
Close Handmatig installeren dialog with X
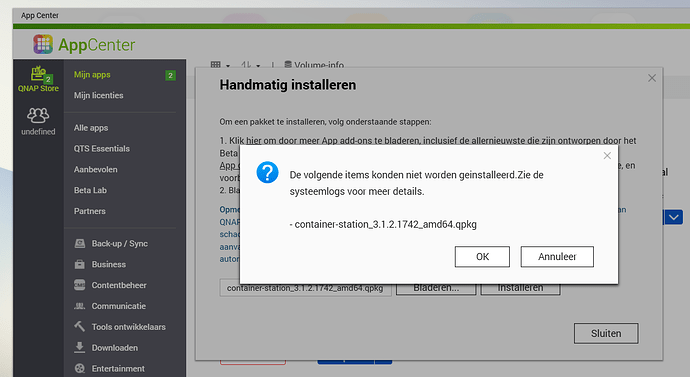click(652, 78)
